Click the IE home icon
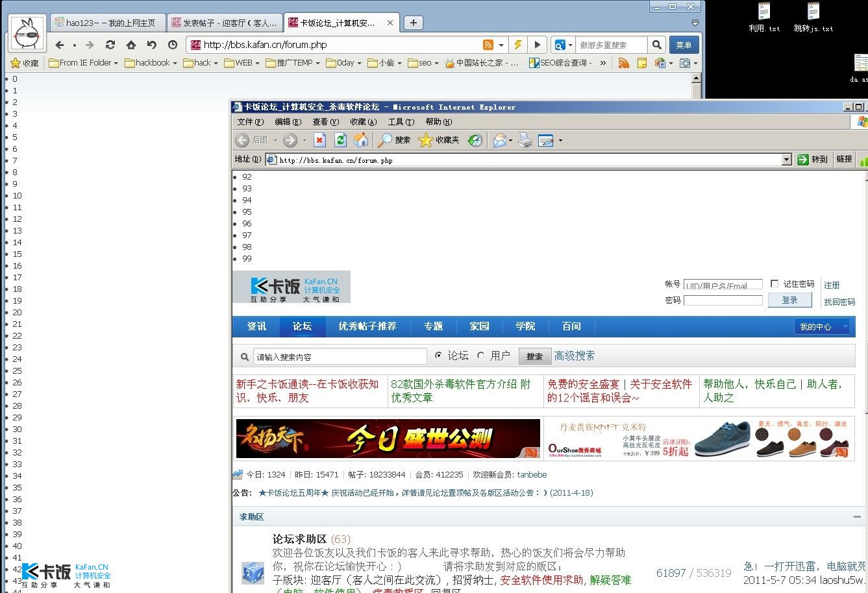This screenshot has height=593, width=868. pyautogui.click(x=361, y=139)
